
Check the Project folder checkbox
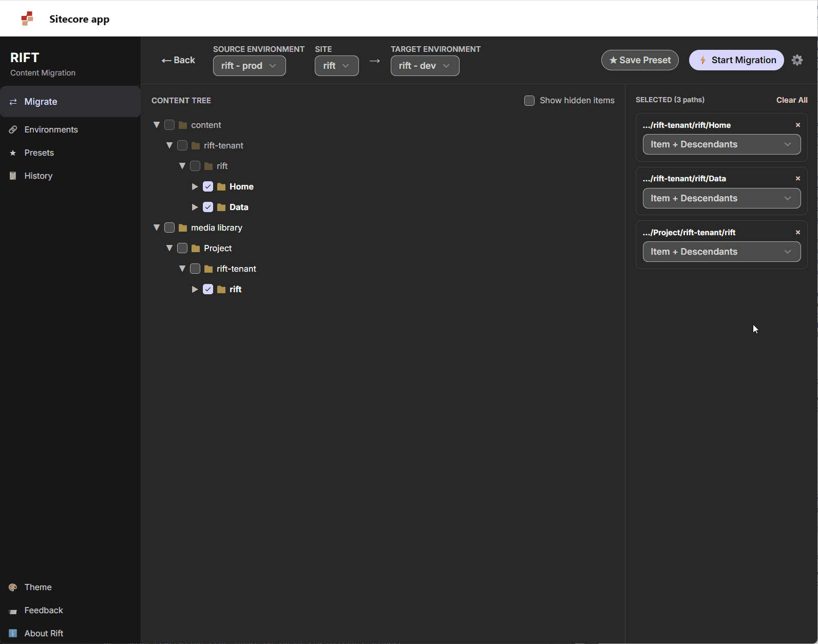click(182, 248)
